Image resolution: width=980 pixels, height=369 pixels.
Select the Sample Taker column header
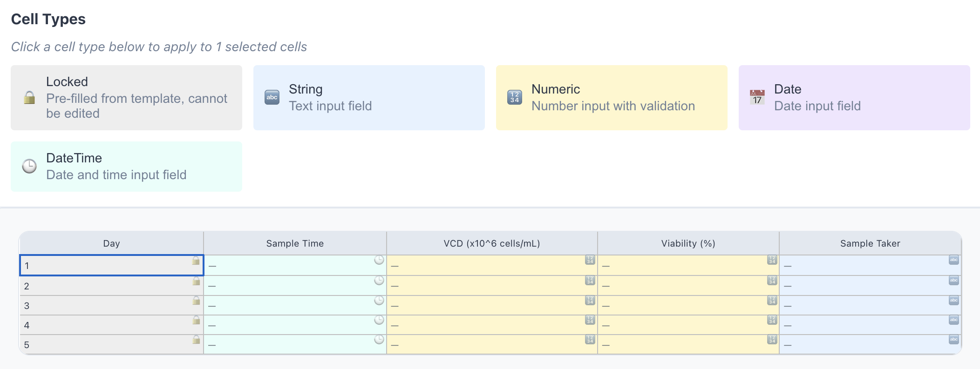870,243
